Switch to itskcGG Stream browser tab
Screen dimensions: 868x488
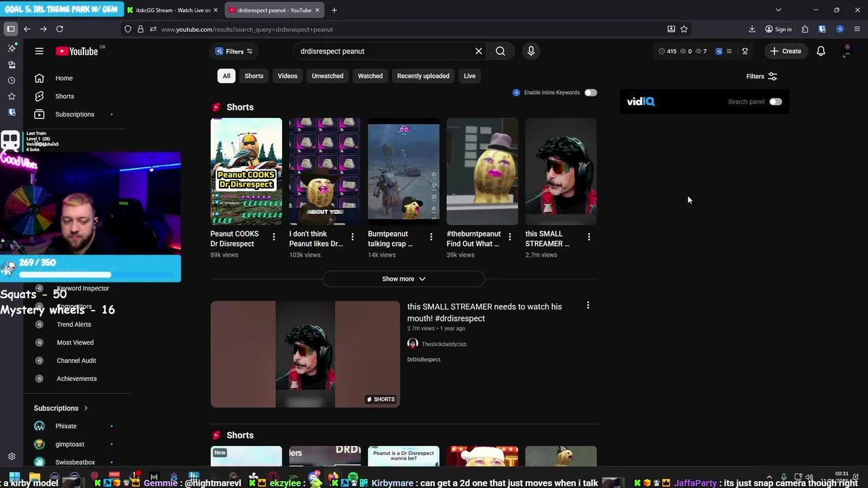click(173, 10)
